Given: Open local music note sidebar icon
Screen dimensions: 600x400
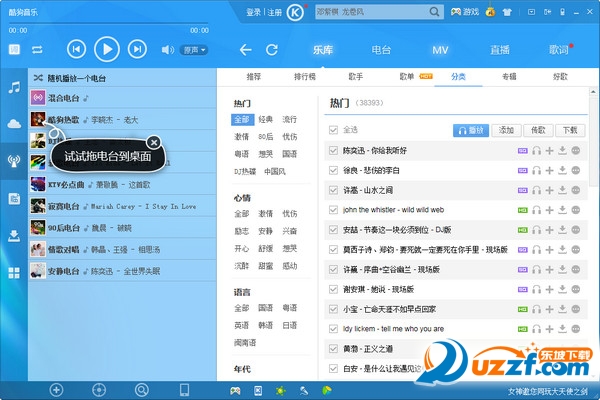Looking at the screenshot, I should pyautogui.click(x=14, y=87).
